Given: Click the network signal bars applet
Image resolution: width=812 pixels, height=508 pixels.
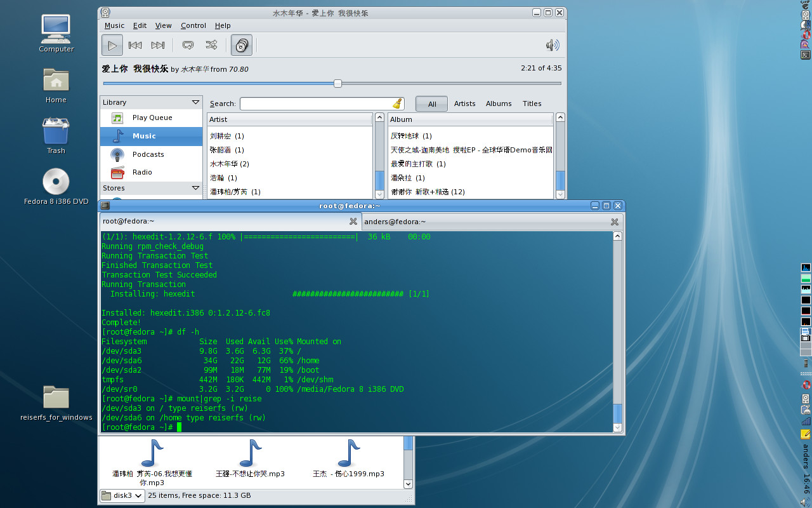Looking at the screenshot, I should coord(806,421).
